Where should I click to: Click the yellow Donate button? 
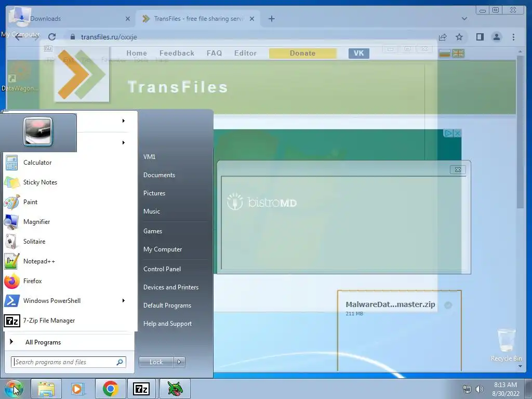303,54
